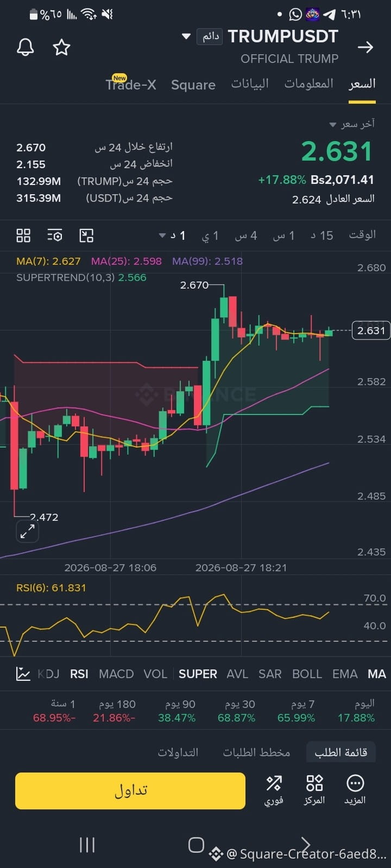Open the Trade-X tab
The width and height of the screenshot is (391, 868).
click(131, 85)
